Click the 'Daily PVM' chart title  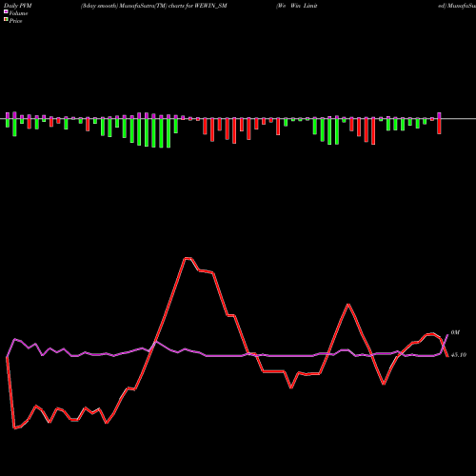[x=18, y=6]
